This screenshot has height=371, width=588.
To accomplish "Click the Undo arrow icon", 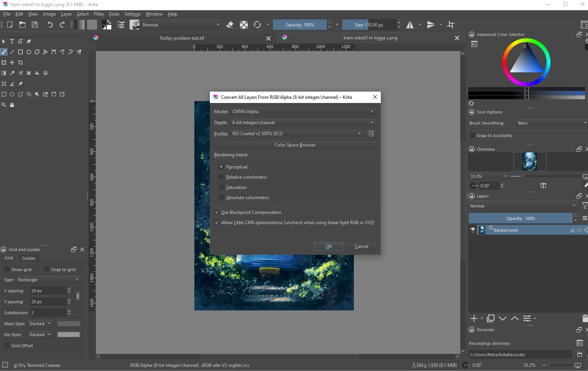I will tap(50, 25).
